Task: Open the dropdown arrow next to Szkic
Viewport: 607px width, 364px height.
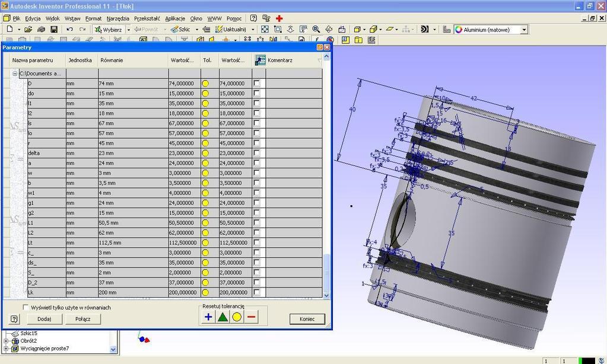Action: pos(196,30)
